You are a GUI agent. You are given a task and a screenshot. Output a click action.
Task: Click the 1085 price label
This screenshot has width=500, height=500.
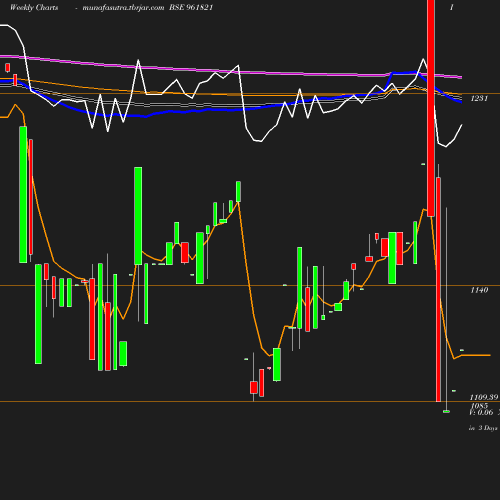pyautogui.click(x=479, y=405)
